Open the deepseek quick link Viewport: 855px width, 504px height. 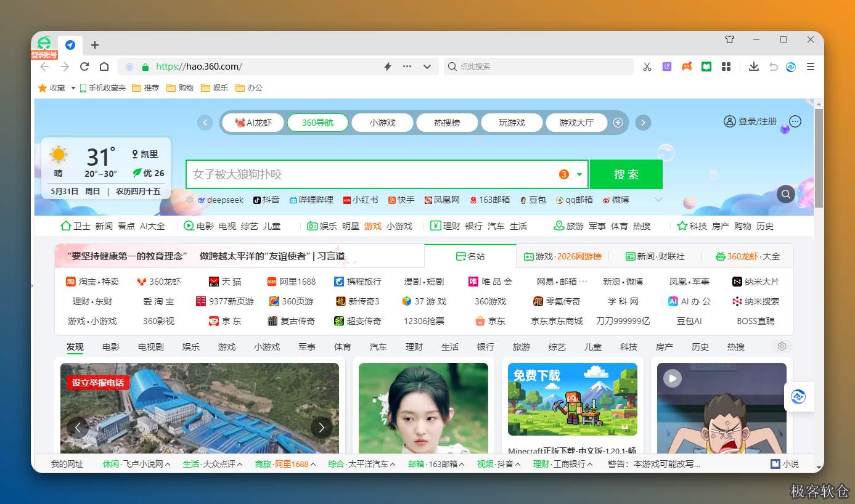click(x=220, y=200)
